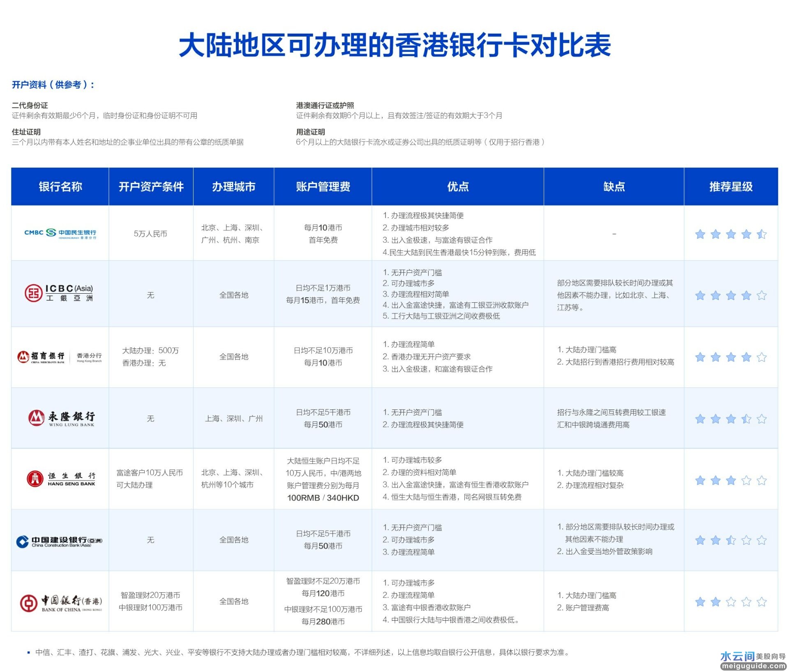The height and width of the screenshot is (672, 789).
Task: Click 每月10港币 首年免费 cell
Action: coord(323,234)
